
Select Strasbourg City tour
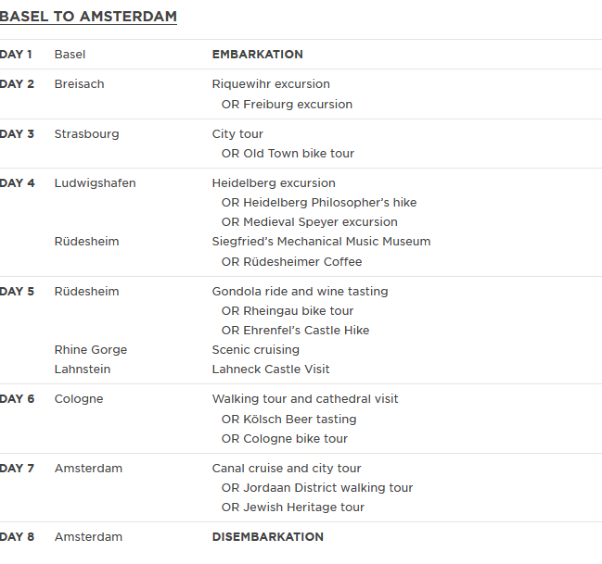pyautogui.click(x=237, y=134)
